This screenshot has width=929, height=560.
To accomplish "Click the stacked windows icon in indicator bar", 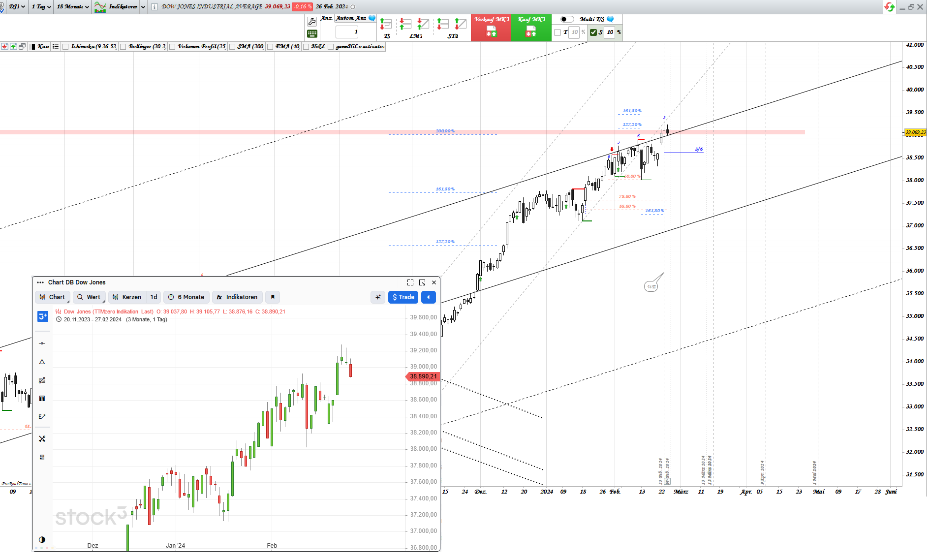I will click(x=22, y=46).
